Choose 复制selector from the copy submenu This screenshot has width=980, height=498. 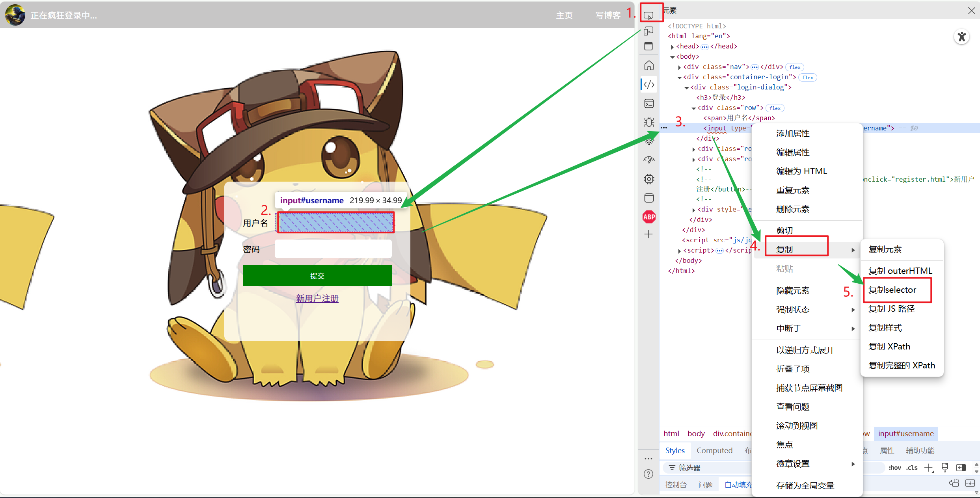click(x=892, y=290)
